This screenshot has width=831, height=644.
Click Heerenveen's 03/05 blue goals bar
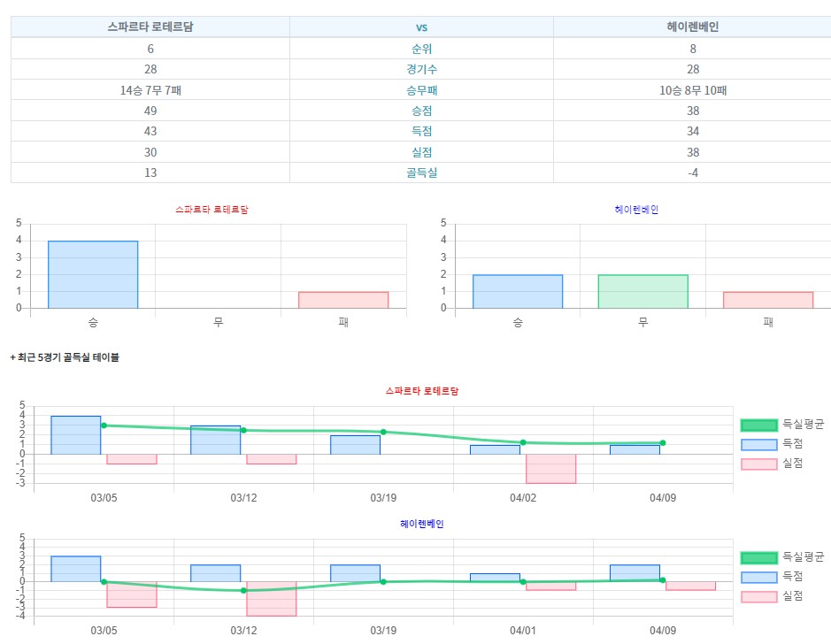[76, 569]
